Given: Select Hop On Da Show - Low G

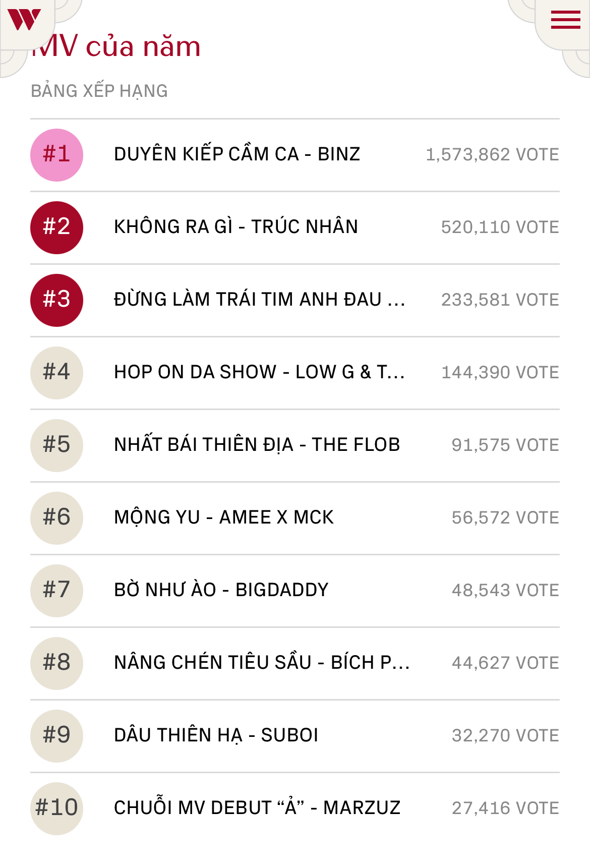Looking at the screenshot, I should click(x=259, y=372).
